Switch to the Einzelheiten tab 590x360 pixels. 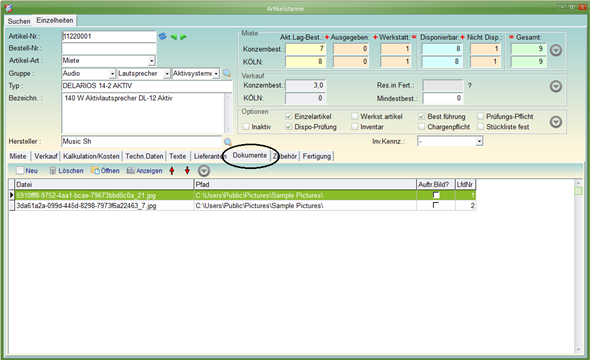pyautogui.click(x=55, y=20)
